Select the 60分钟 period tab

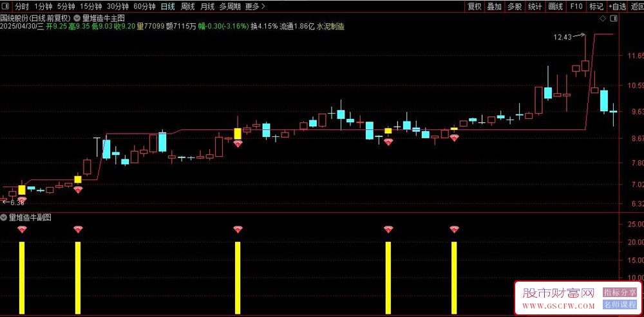[144, 6]
